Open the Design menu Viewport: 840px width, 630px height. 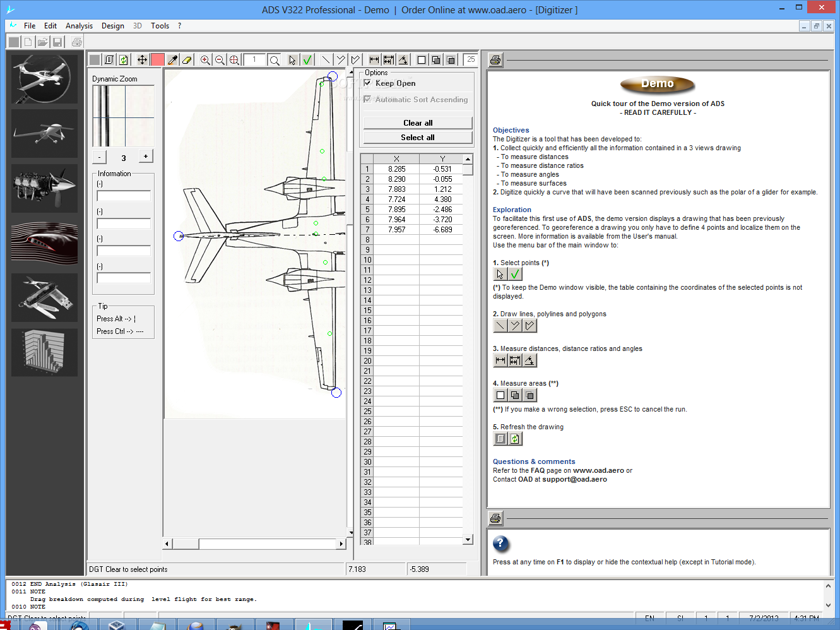click(x=113, y=26)
